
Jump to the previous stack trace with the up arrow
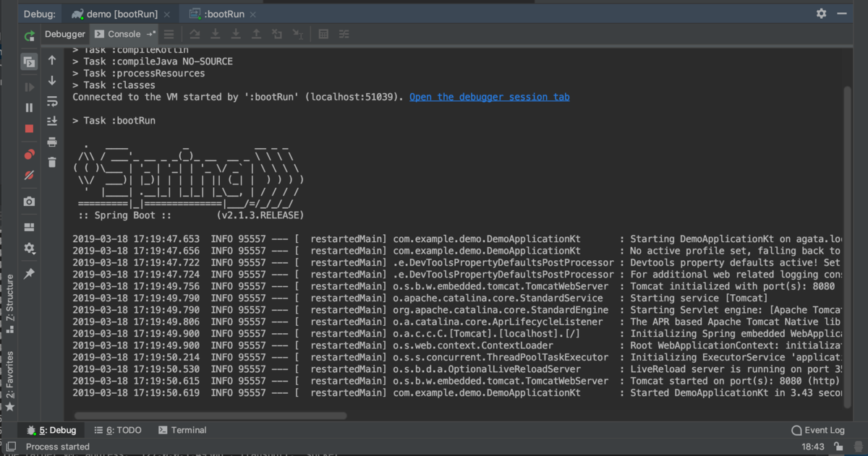coord(52,60)
